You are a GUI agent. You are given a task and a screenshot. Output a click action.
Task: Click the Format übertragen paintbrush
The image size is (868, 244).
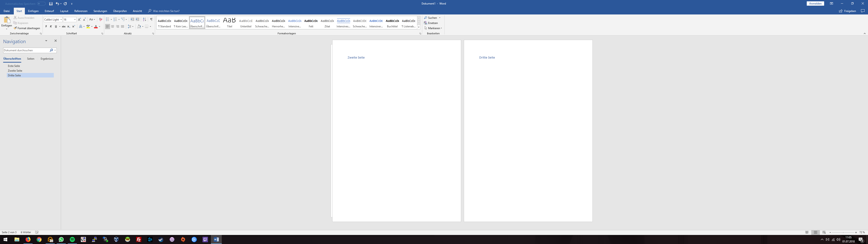(x=27, y=28)
